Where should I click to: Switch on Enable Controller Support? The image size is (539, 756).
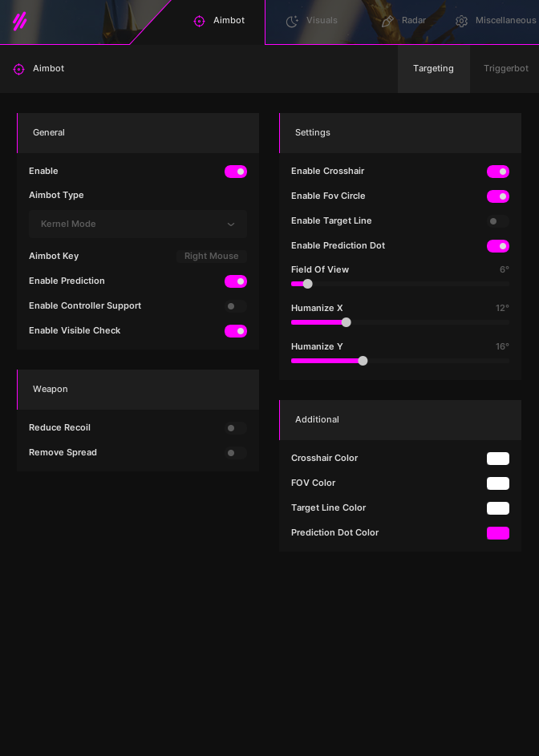pyautogui.click(x=236, y=306)
